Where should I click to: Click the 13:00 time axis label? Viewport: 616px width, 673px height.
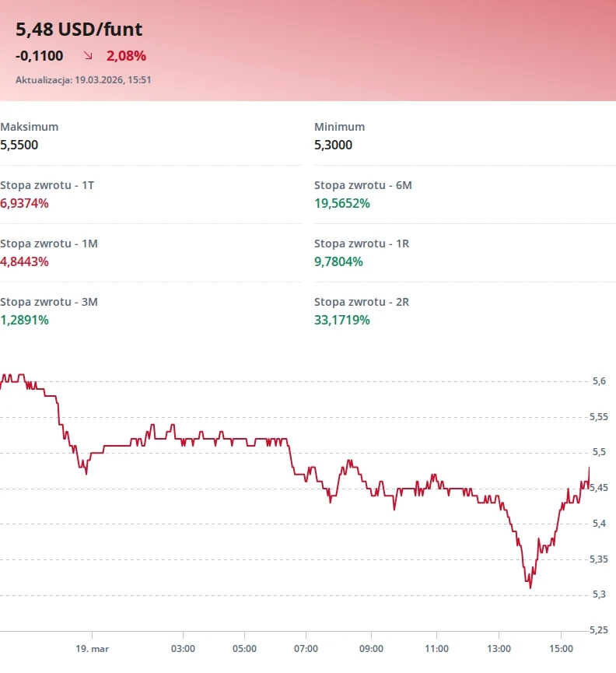click(499, 648)
